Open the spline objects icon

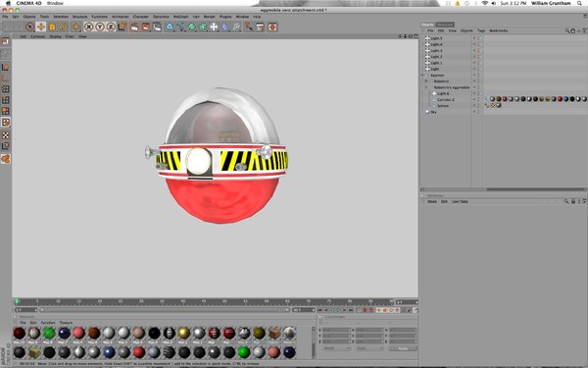tap(180, 26)
